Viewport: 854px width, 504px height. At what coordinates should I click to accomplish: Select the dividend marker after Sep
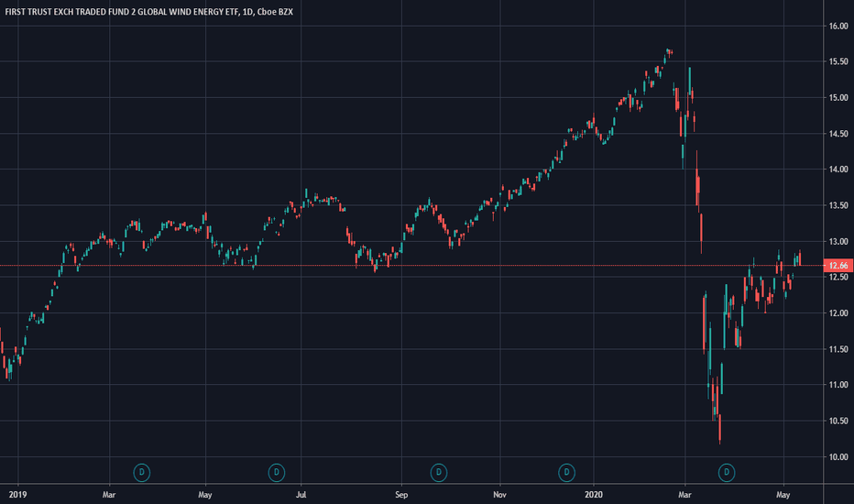pos(439,473)
